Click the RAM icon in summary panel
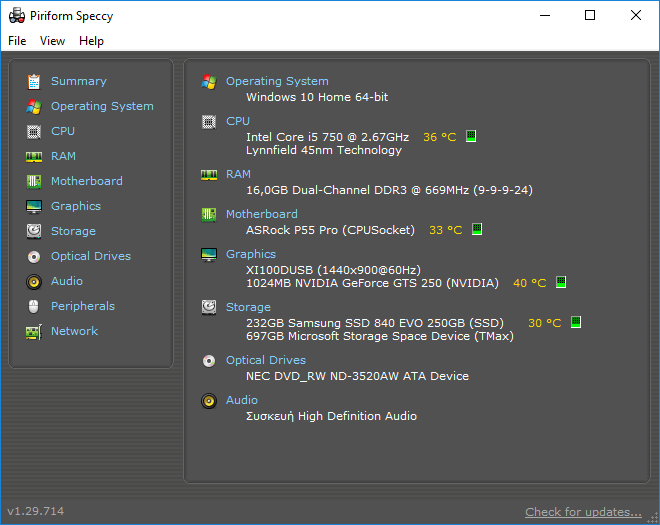Screen dimensions: 660x525 pos(209,175)
